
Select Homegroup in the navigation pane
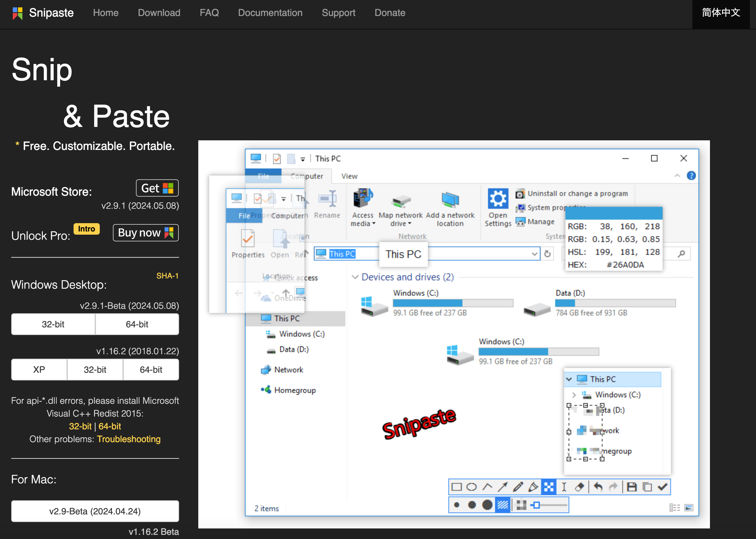tap(288, 390)
